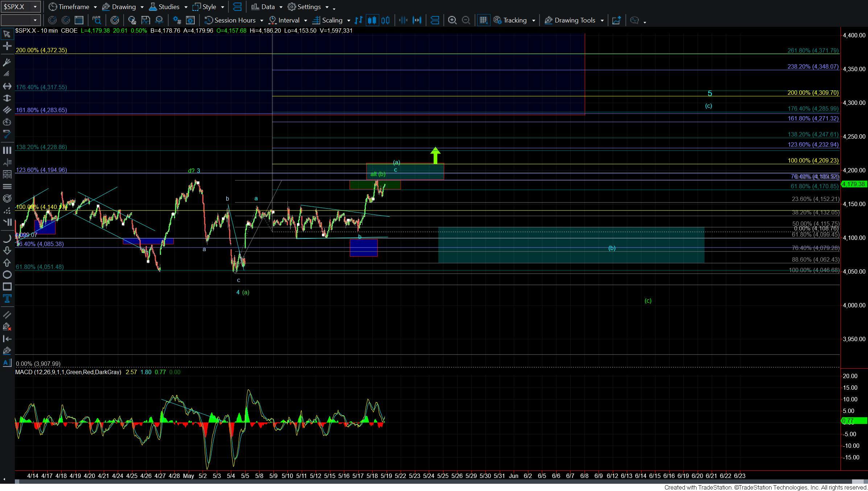Select the rectangle drawing tool
This screenshot has height=491, width=868.
pyautogui.click(x=7, y=287)
